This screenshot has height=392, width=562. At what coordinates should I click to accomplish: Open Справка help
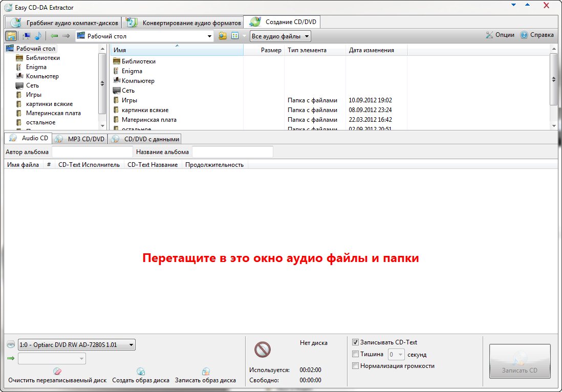coord(537,35)
